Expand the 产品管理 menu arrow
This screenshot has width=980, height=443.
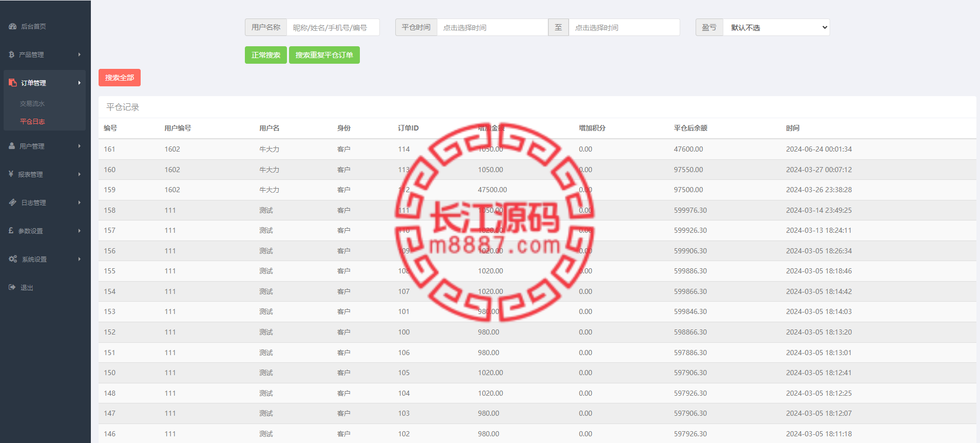pos(80,54)
